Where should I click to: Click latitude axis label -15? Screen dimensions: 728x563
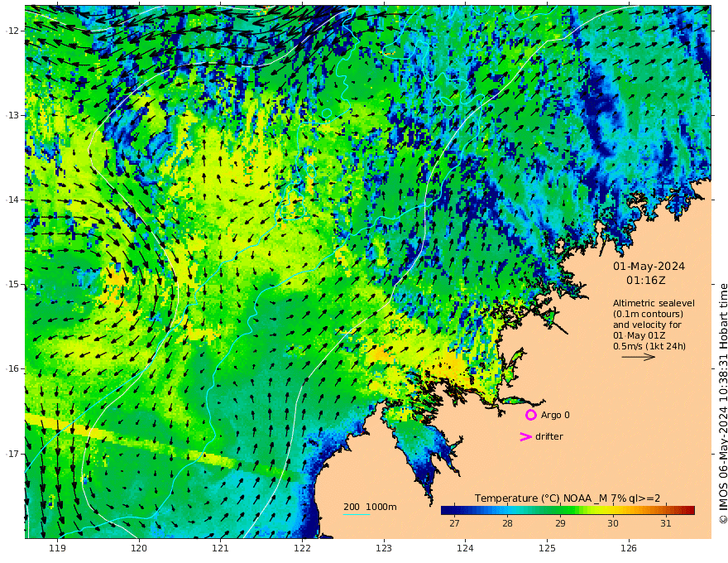click(12, 284)
